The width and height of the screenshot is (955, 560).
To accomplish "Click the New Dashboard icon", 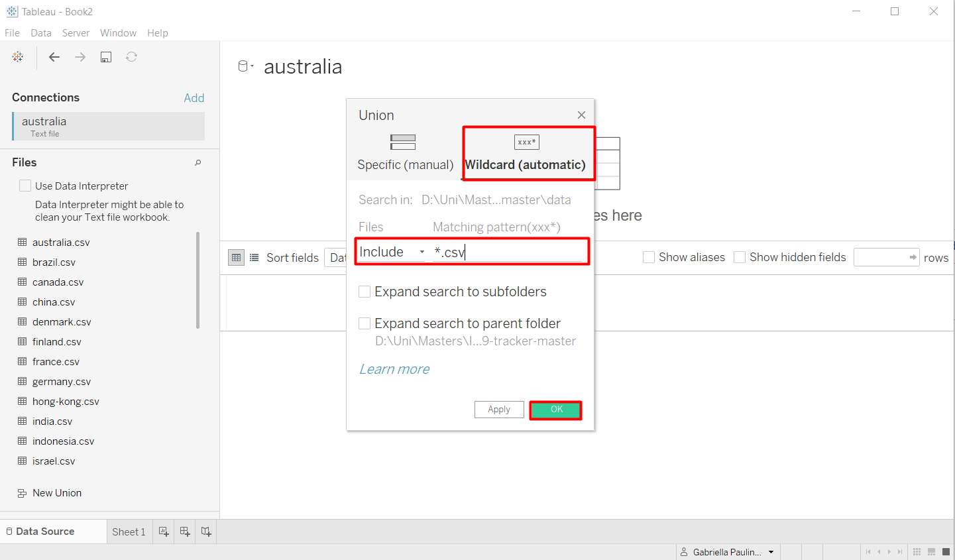I will coord(184,531).
